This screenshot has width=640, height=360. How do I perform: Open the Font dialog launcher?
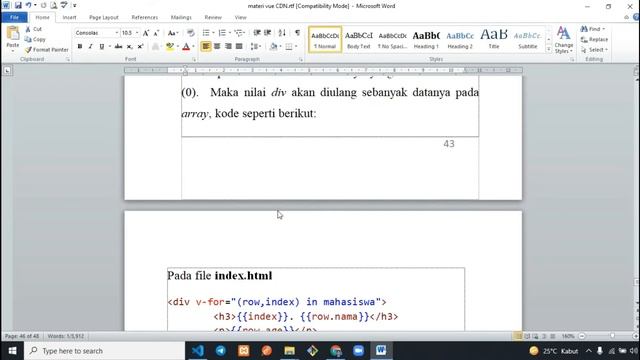194,60
